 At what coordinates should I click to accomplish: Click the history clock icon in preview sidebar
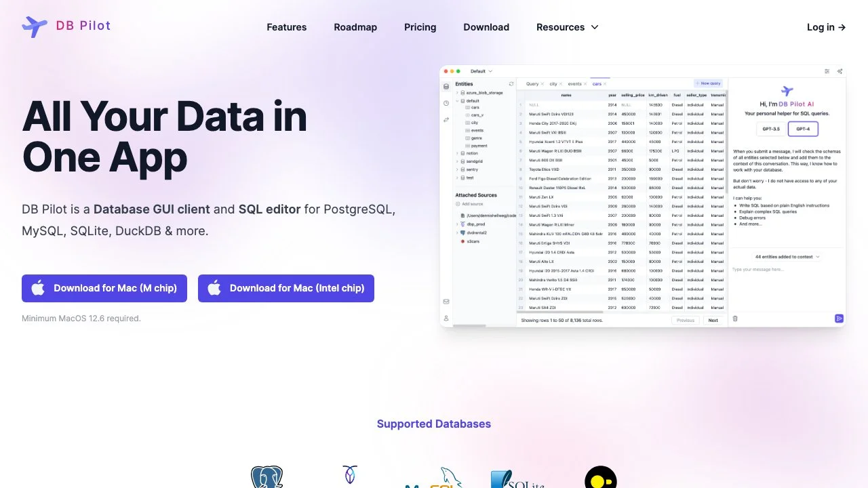pyautogui.click(x=446, y=103)
